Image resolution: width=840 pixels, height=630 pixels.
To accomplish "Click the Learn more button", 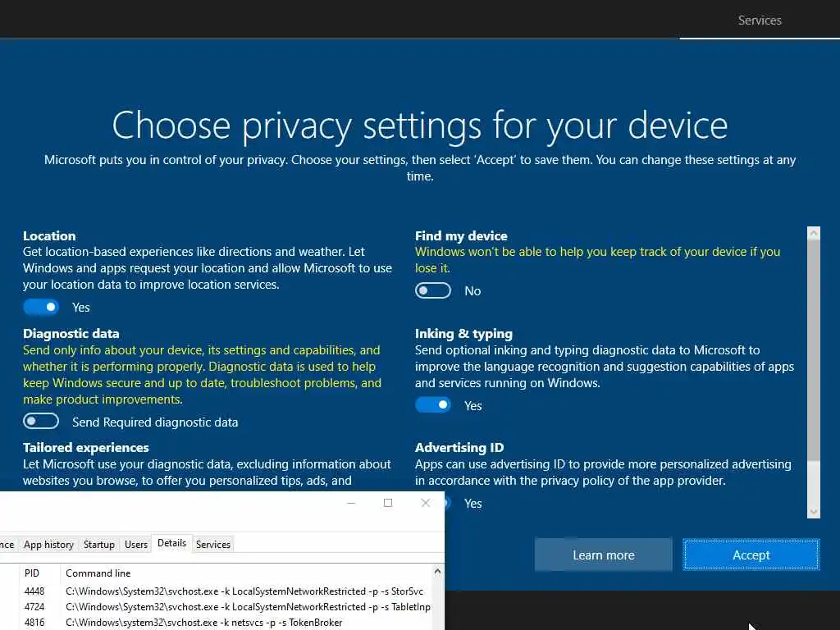I will [x=603, y=555].
